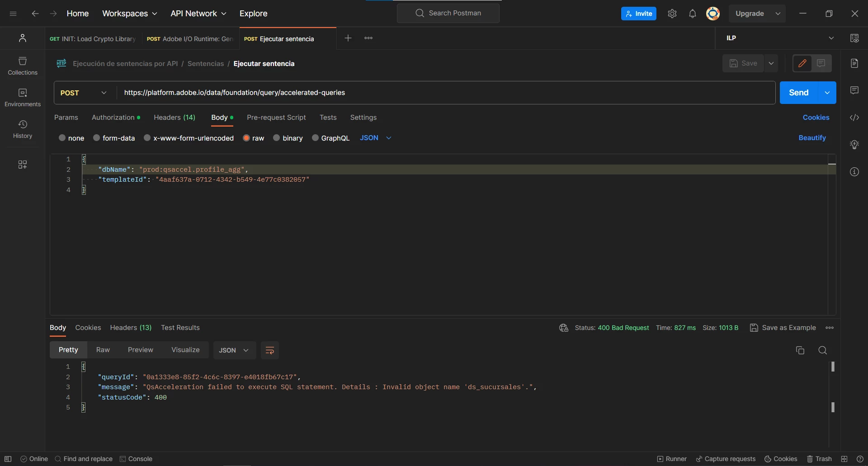Change the response JSON format dropdown
Screen dimensions: 868x466
point(234,350)
